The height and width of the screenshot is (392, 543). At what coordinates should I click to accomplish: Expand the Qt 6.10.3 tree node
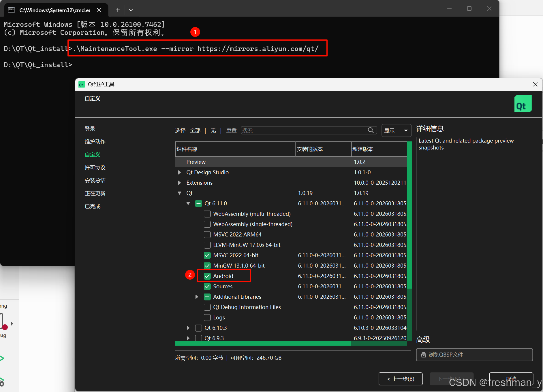(x=188, y=328)
